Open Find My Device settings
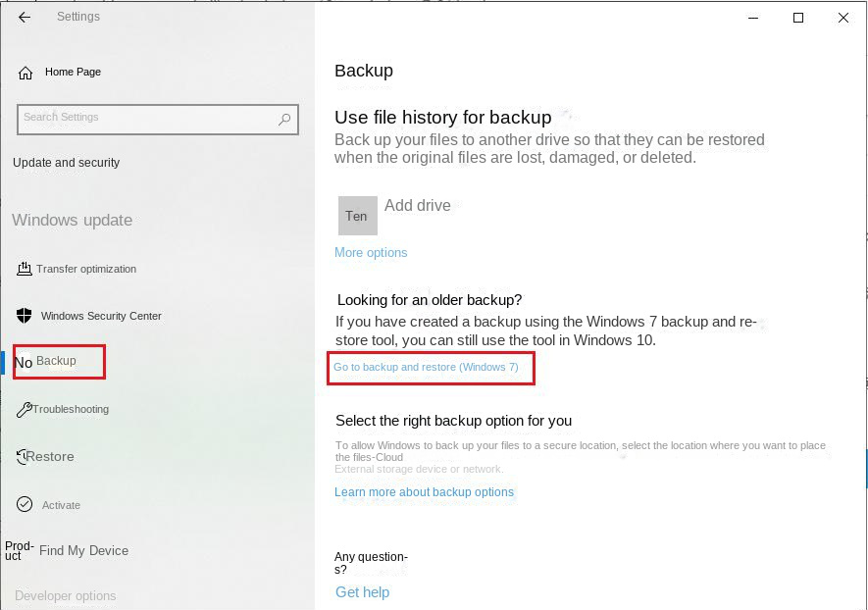This screenshot has height=610, width=868. [81, 550]
